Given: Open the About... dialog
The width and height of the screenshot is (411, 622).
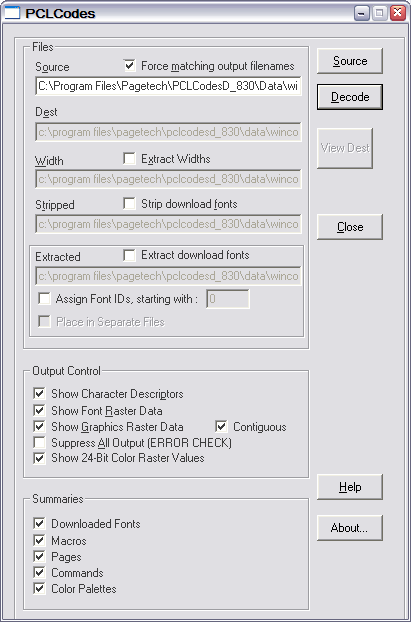Looking at the screenshot, I should click(350, 528).
